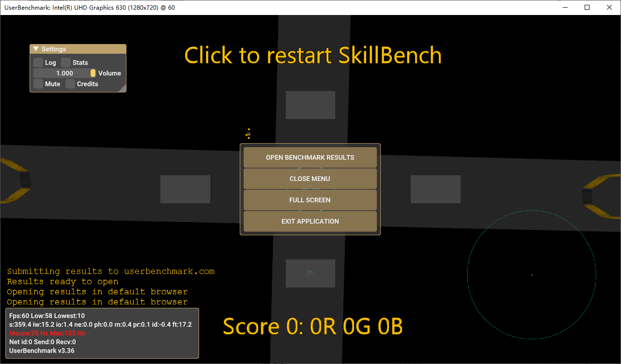Click the 'Fps:60 Low:58 Lowest:10' stat line
This screenshot has width=621, height=364.
(47, 316)
